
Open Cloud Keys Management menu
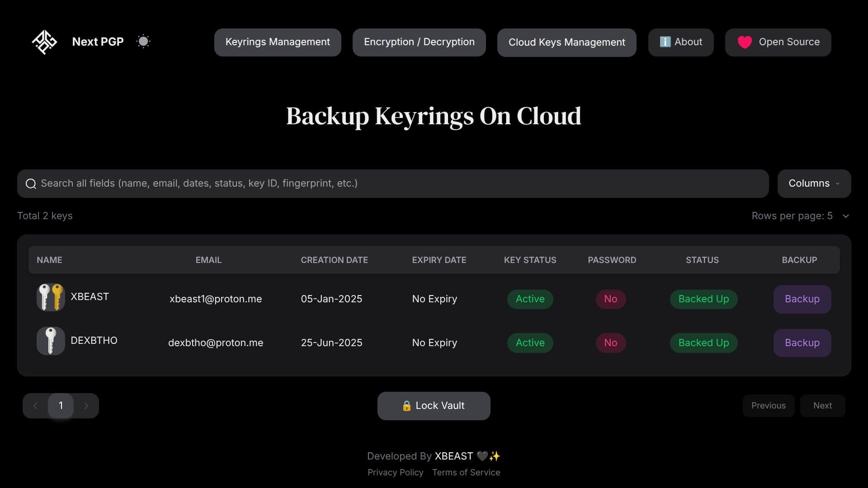[x=566, y=42]
